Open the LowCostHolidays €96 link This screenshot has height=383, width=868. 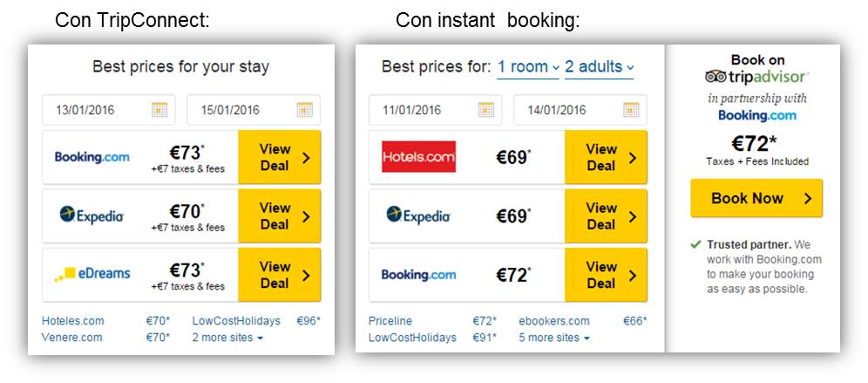click(x=236, y=321)
